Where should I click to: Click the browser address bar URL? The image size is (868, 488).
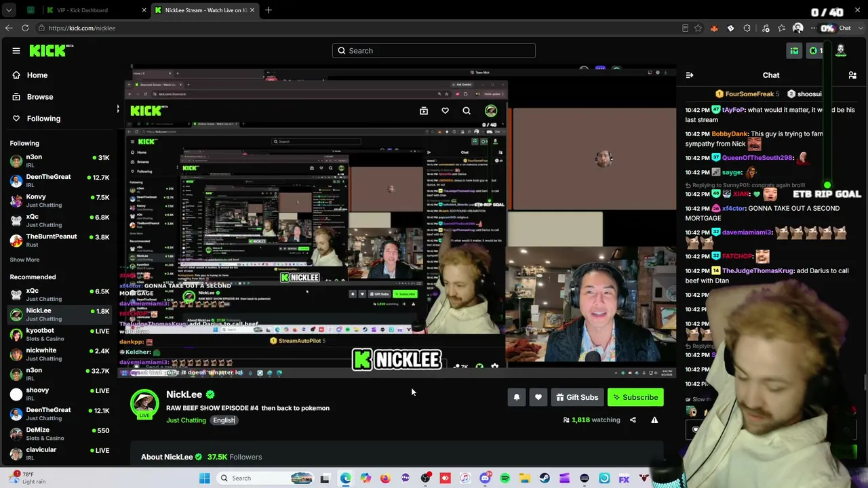[x=81, y=28]
